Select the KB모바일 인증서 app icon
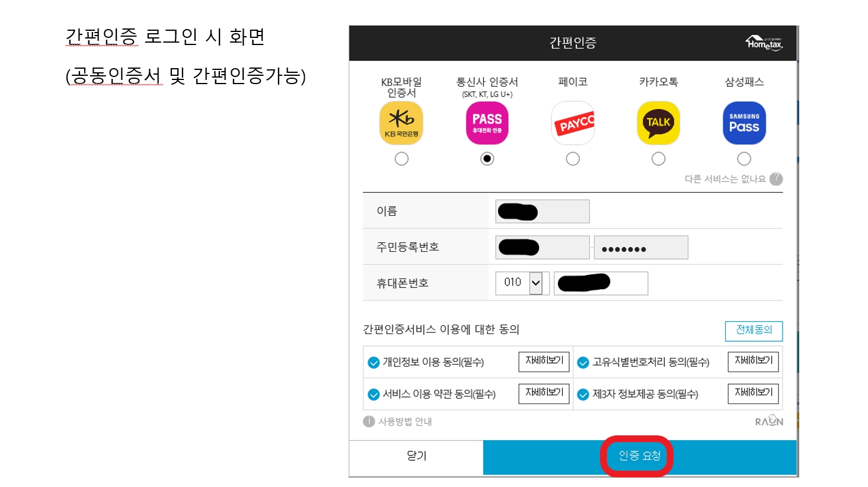868x487 pixels. pyautogui.click(x=401, y=123)
